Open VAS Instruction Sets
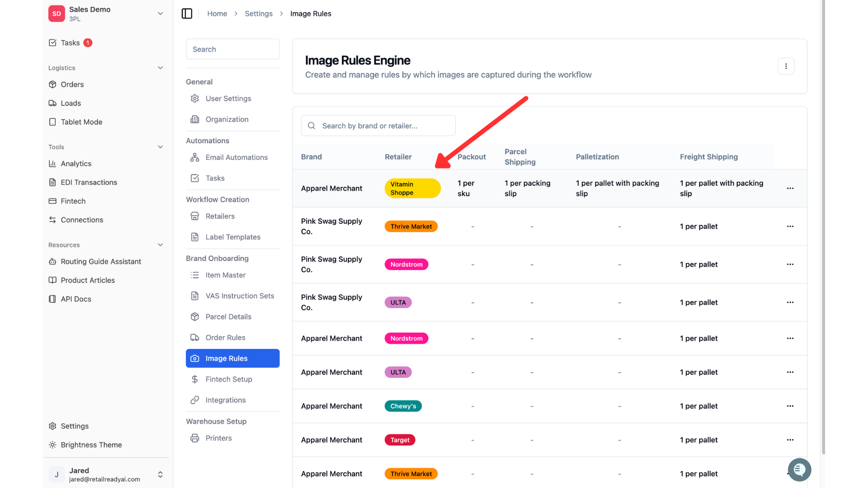Viewport: 868px width, 488px height. (x=232, y=296)
